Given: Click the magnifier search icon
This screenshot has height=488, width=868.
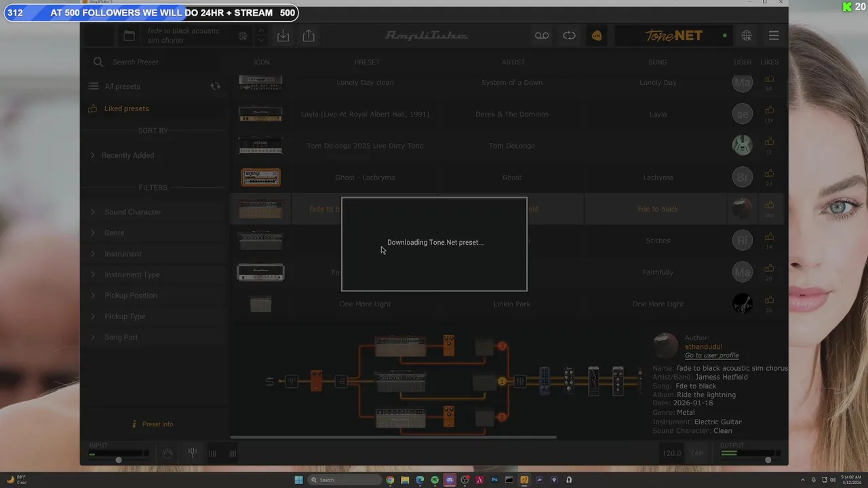Looking at the screenshot, I should [x=98, y=62].
